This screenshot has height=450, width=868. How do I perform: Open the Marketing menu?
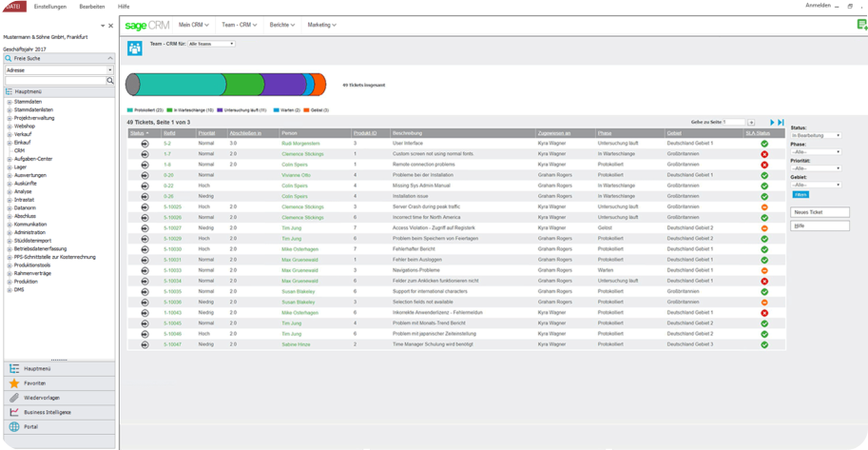[322, 25]
